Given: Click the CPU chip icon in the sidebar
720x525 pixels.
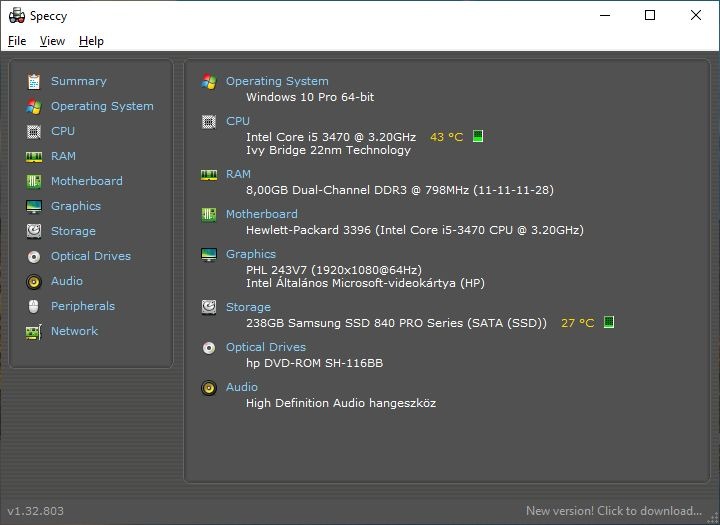Looking at the screenshot, I should point(34,131).
